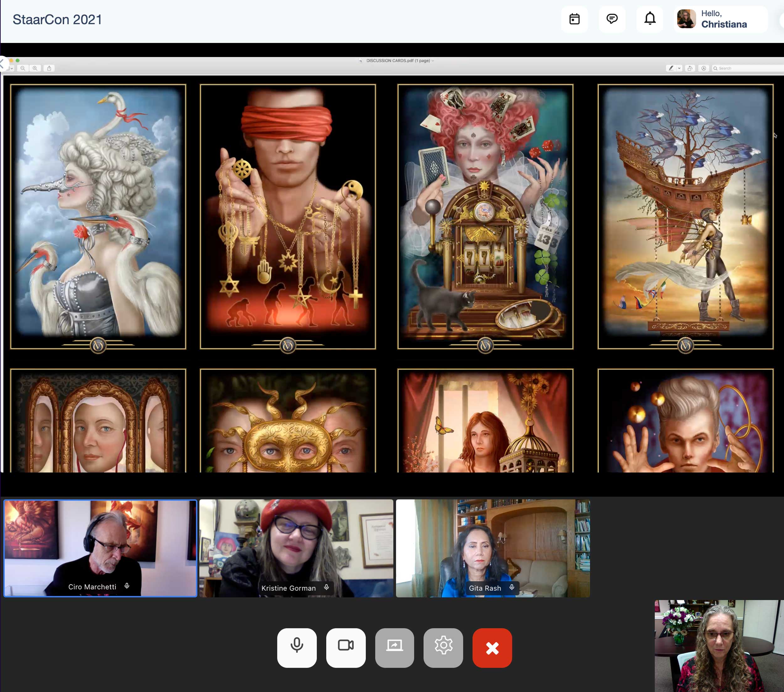
Task: Click zoom in in PDF toolbar
Action: click(x=35, y=68)
